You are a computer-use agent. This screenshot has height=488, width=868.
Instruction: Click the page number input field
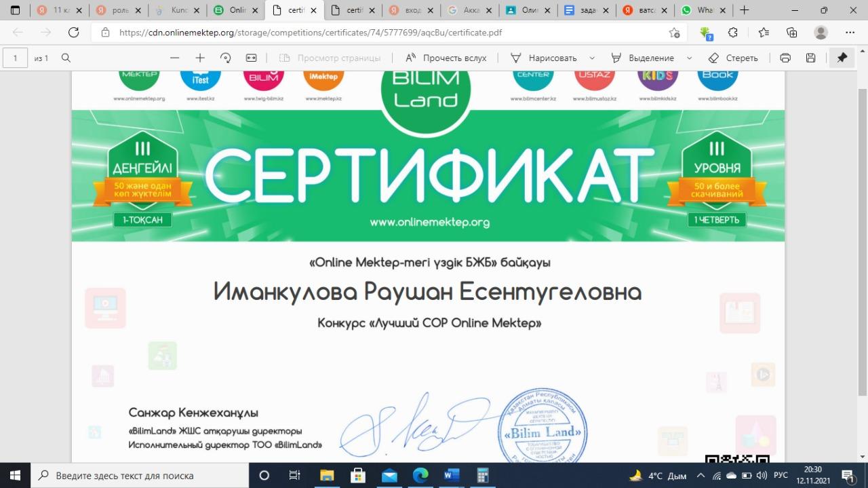tap(15, 58)
